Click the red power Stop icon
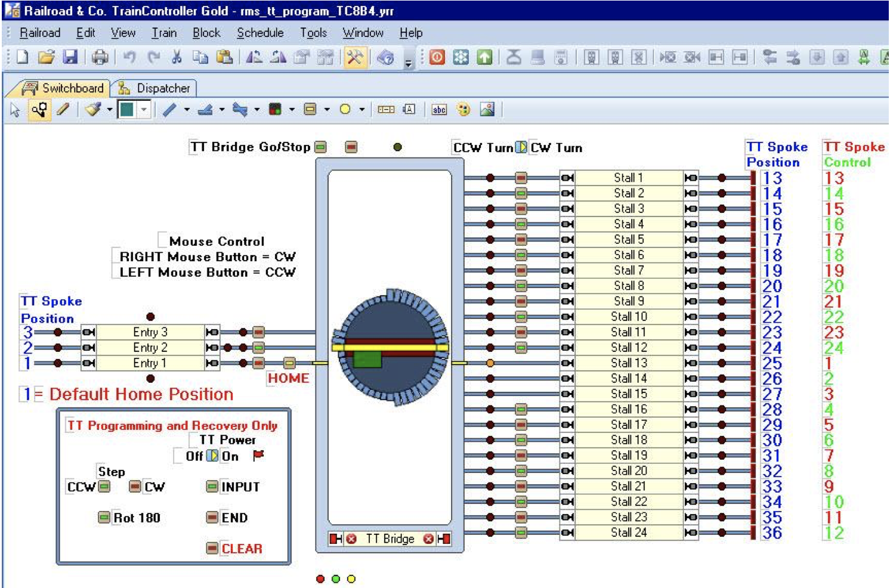890x588 pixels. (437, 57)
